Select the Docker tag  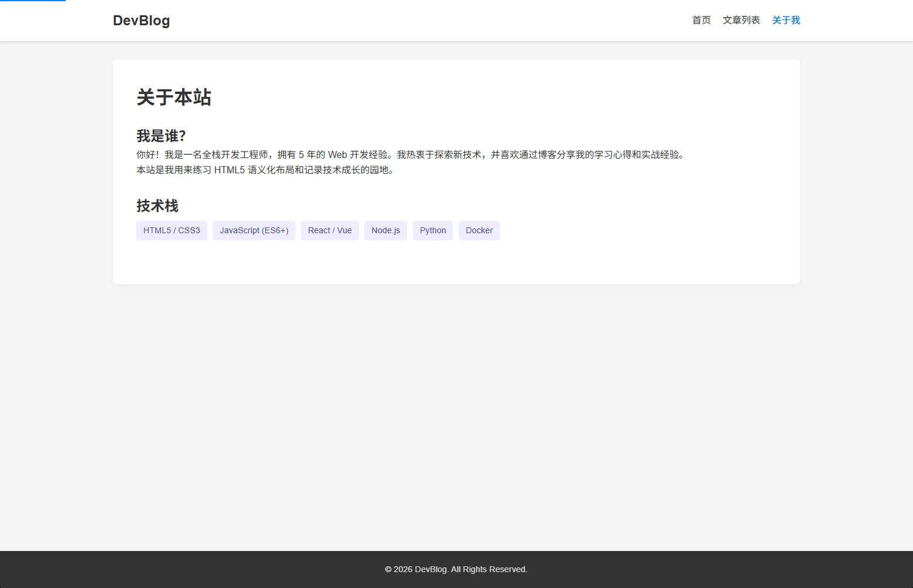[x=479, y=231]
